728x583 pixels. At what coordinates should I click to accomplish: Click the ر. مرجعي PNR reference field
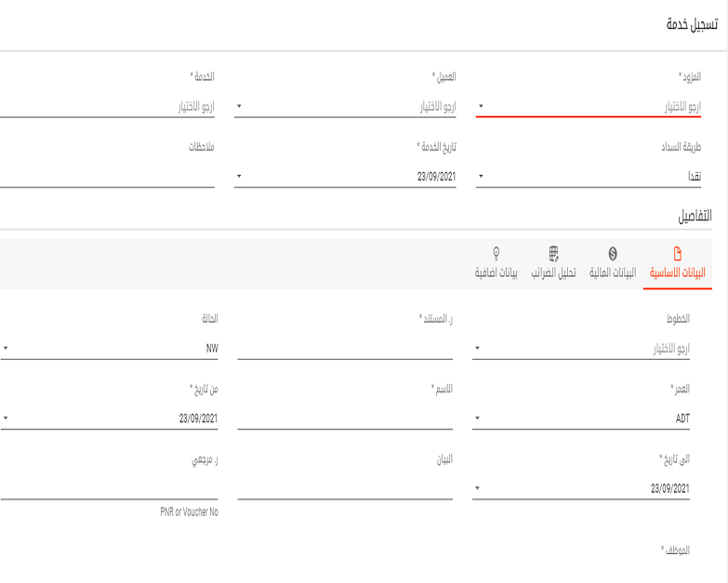pyautogui.click(x=112, y=488)
